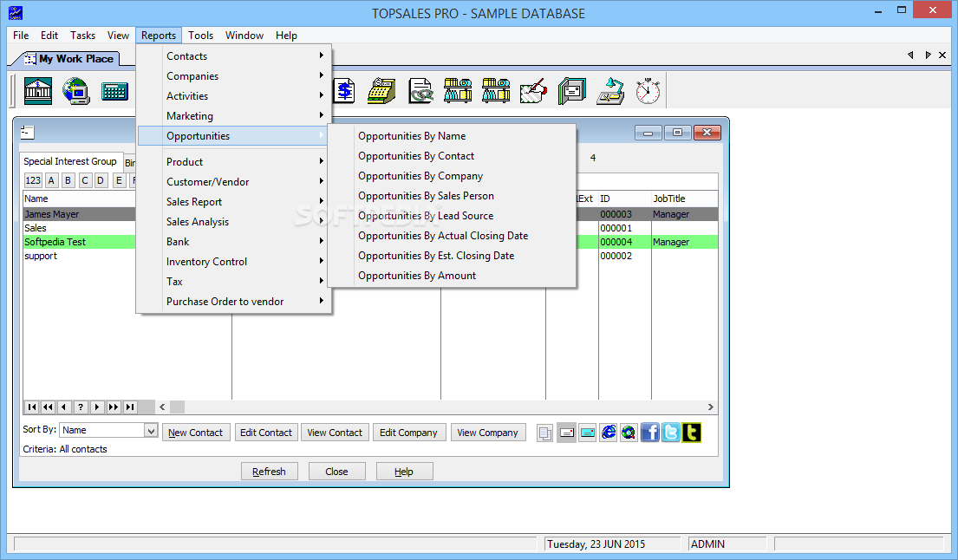This screenshot has width=958, height=560.
Task: Open the calculator keypad toolbar icon
Action: coord(114,91)
